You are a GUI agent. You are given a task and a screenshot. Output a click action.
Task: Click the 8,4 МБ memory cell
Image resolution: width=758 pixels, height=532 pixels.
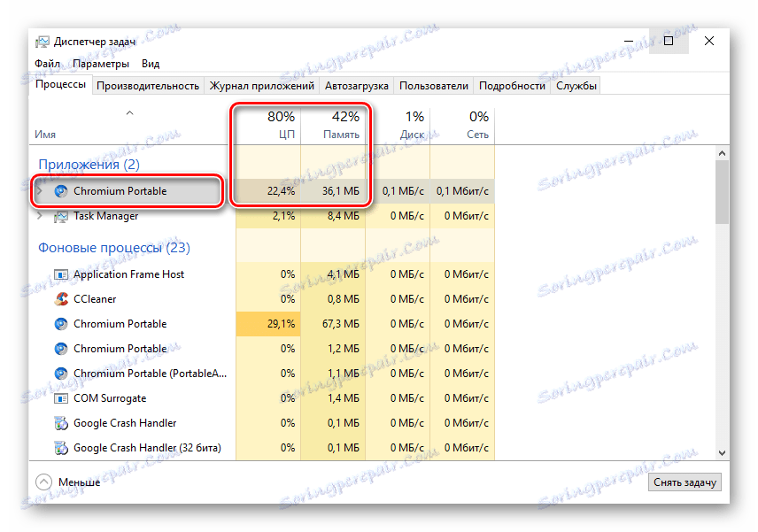coord(333,216)
